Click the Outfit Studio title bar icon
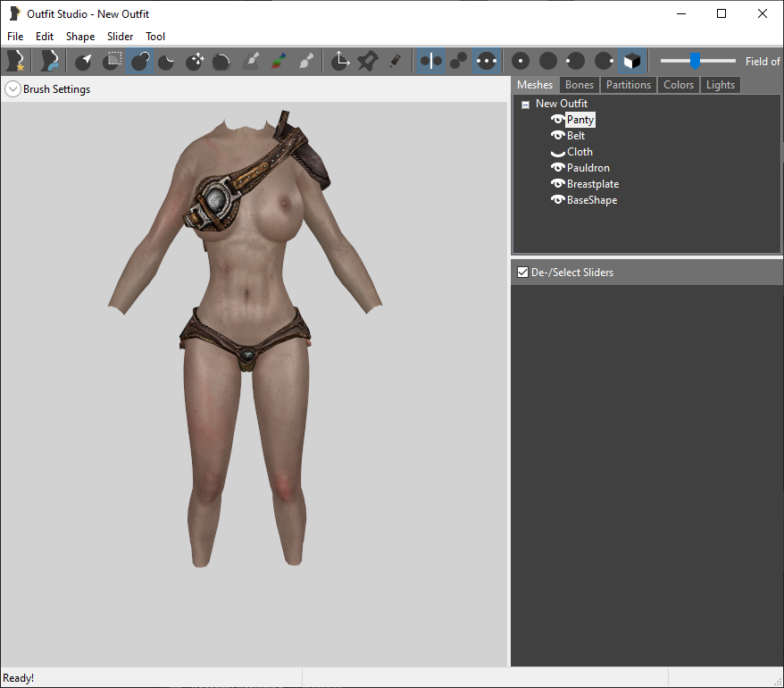784x688 pixels. pos(14,13)
